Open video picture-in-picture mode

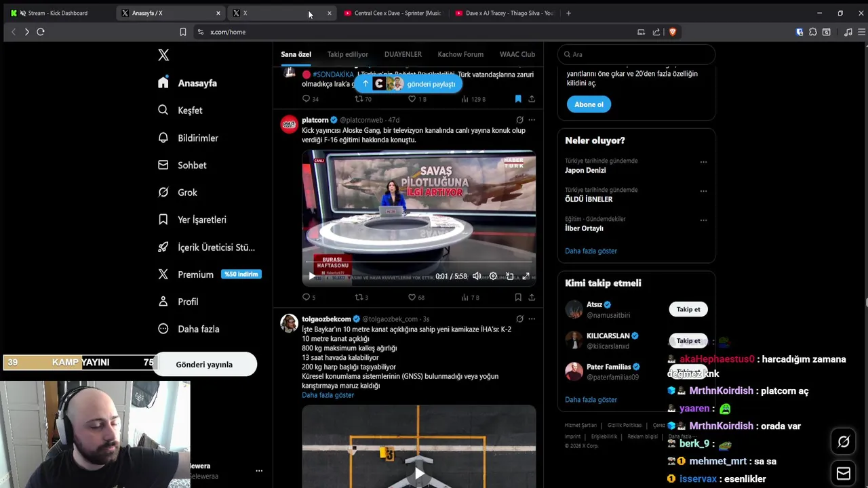pos(509,276)
